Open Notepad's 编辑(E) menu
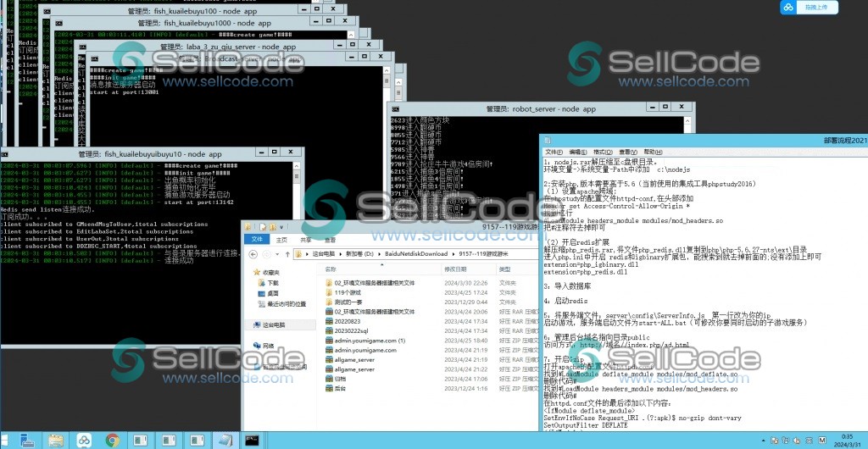The width and height of the screenshot is (868, 449). click(x=578, y=152)
